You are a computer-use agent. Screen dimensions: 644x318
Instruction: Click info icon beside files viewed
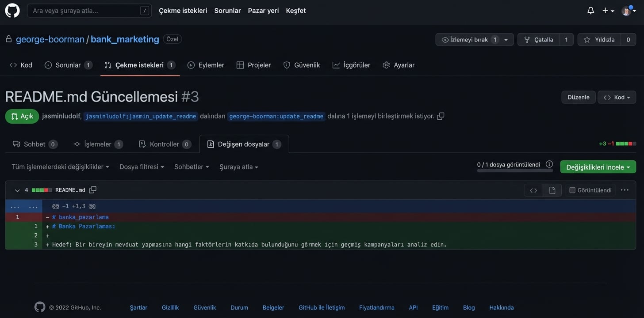click(549, 164)
